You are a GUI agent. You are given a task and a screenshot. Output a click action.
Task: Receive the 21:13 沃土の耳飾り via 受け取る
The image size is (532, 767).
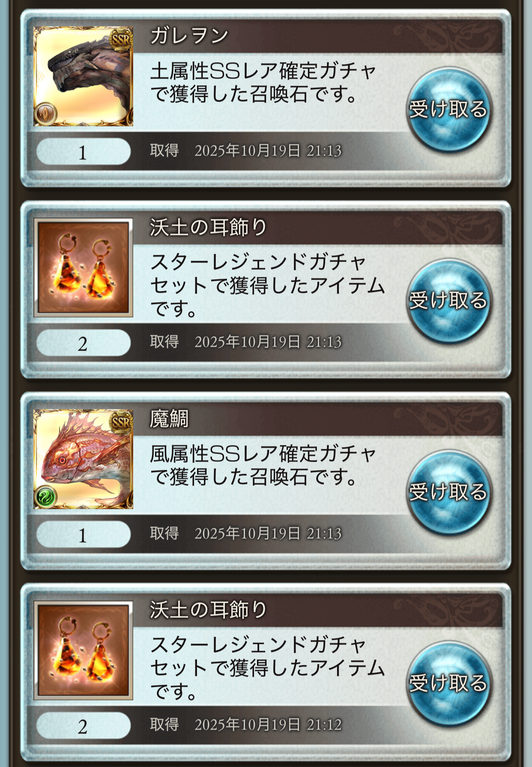coord(448,301)
